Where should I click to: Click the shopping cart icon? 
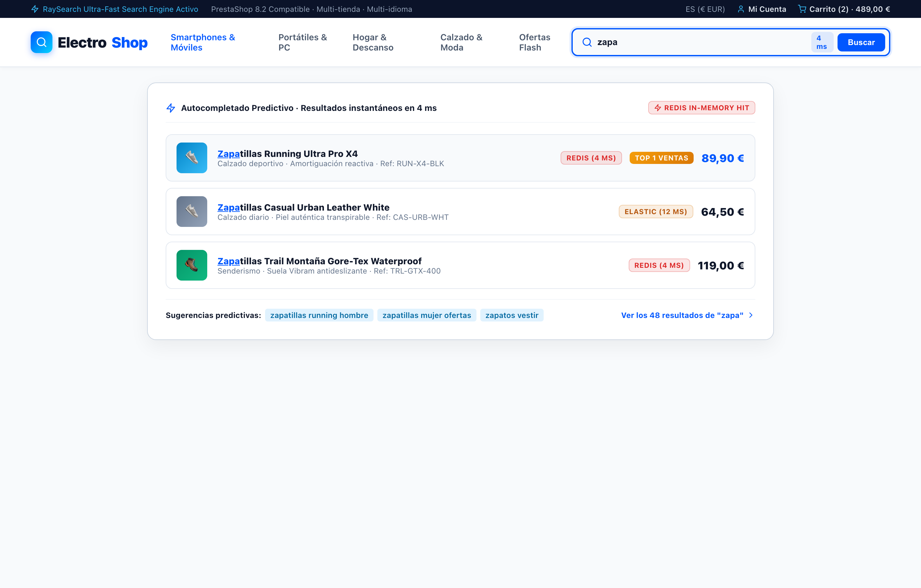pyautogui.click(x=802, y=9)
